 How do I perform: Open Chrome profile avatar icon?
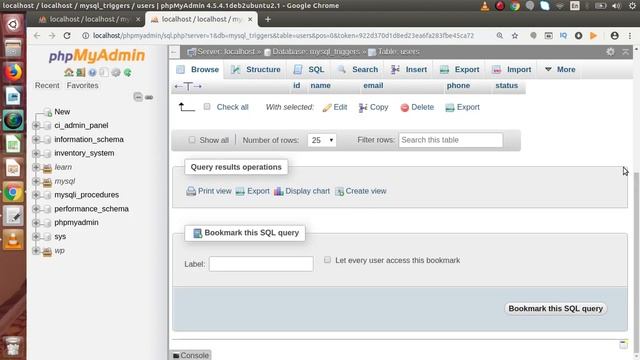(x=614, y=36)
